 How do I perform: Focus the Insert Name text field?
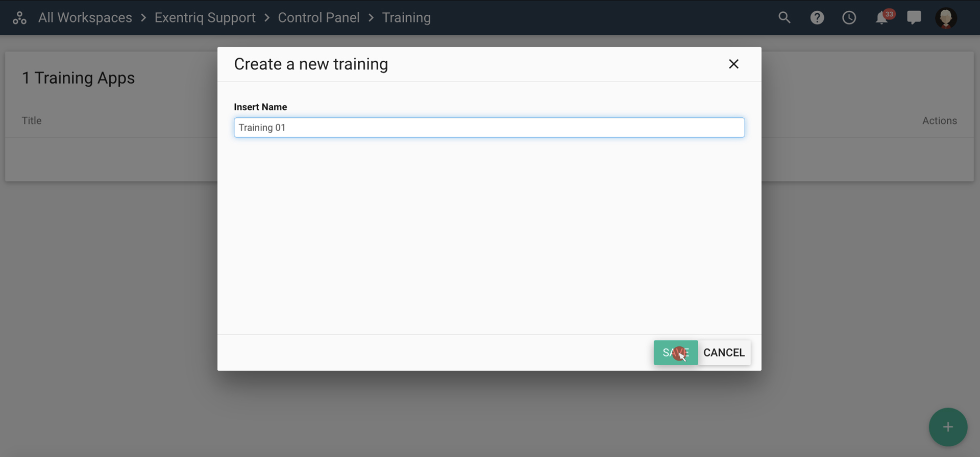[x=489, y=128]
